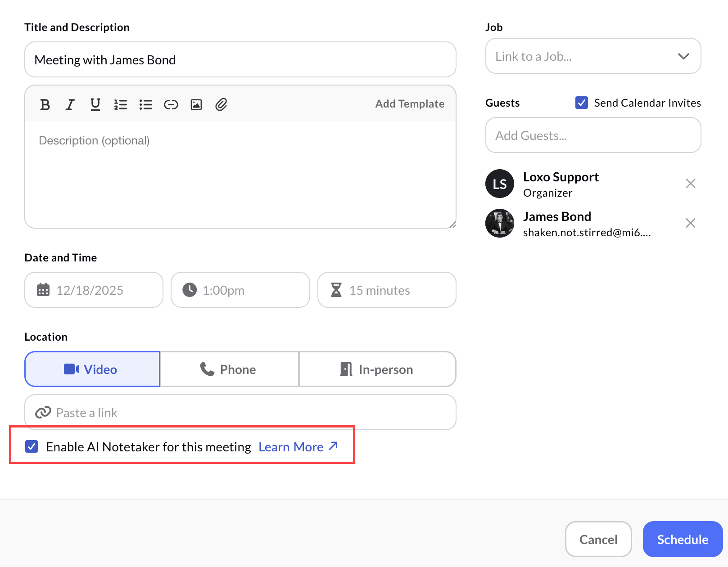This screenshot has height=567, width=728.
Task: Change the 12/18/2025 date field
Action: click(x=94, y=290)
